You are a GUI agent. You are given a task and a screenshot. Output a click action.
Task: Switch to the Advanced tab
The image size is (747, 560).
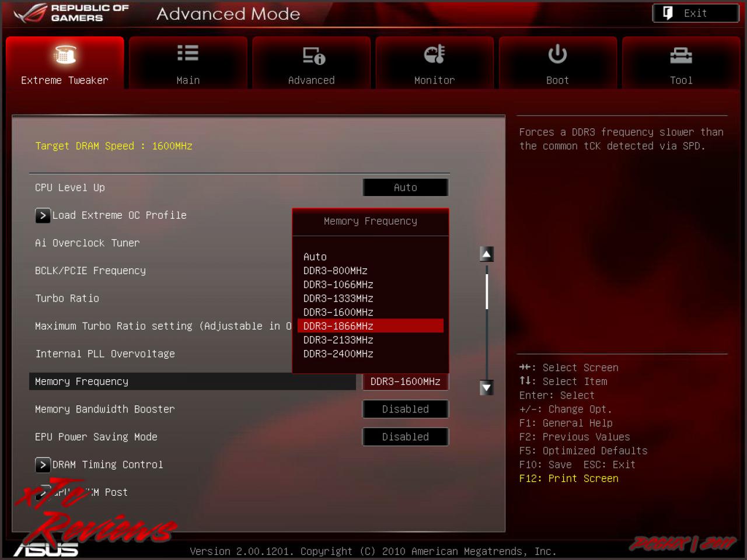(311, 63)
